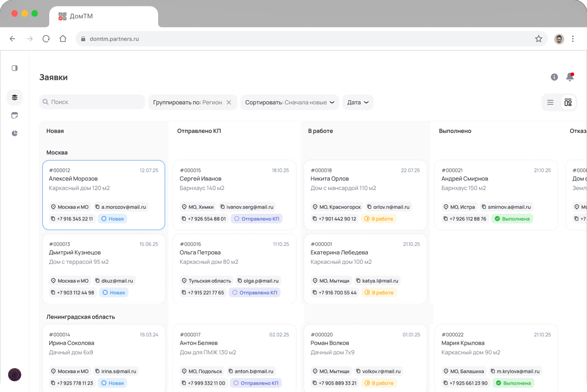Viewport: 587px width, 392px height.
Task: Click Отправлено КП badge on Сергей Иванов card
Action: (257, 219)
